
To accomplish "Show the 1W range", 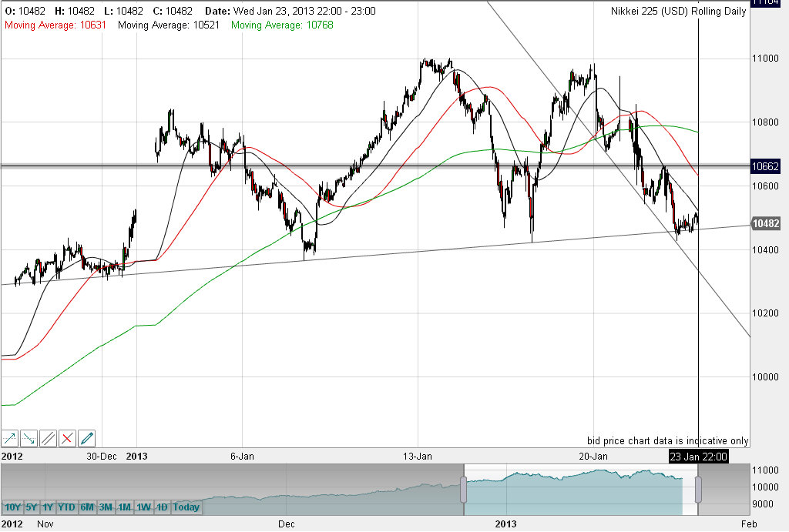I will (143, 507).
